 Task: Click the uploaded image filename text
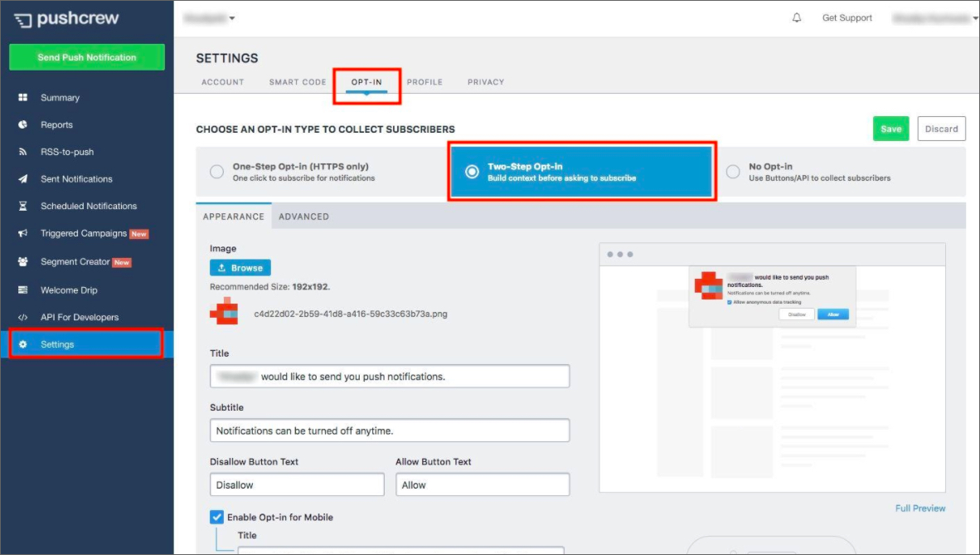point(351,314)
